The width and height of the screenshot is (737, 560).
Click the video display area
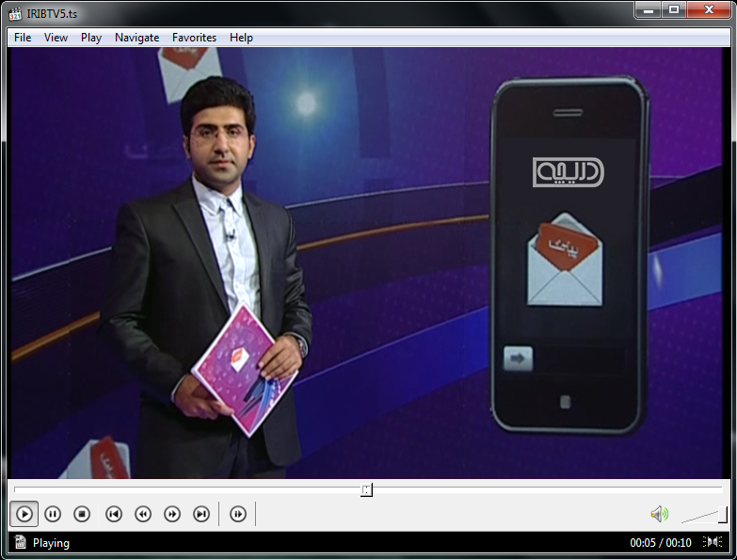tap(367, 263)
